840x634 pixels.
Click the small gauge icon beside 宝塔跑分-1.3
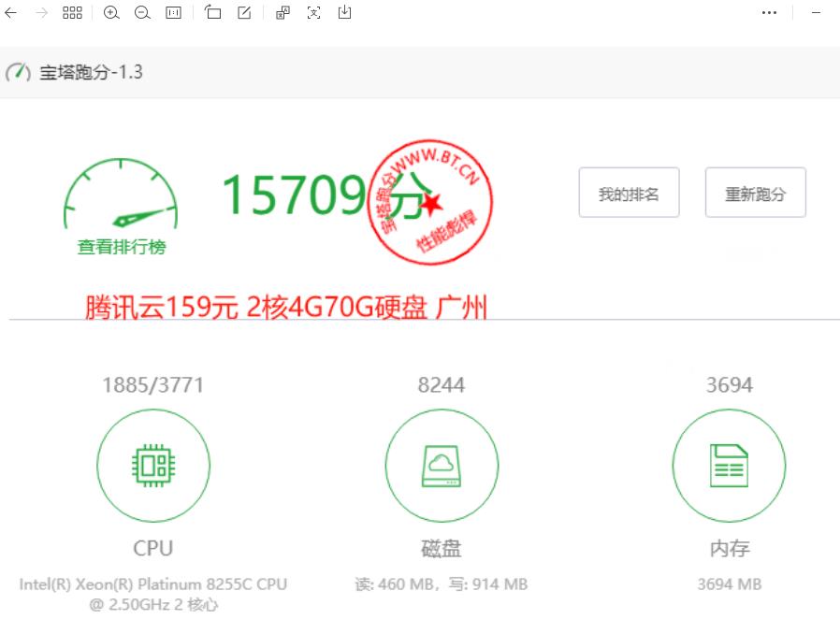(x=18, y=72)
